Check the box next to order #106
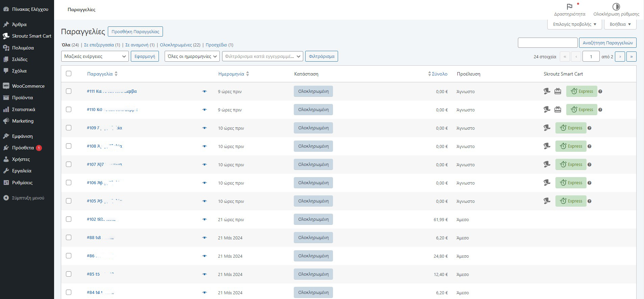 69,183
